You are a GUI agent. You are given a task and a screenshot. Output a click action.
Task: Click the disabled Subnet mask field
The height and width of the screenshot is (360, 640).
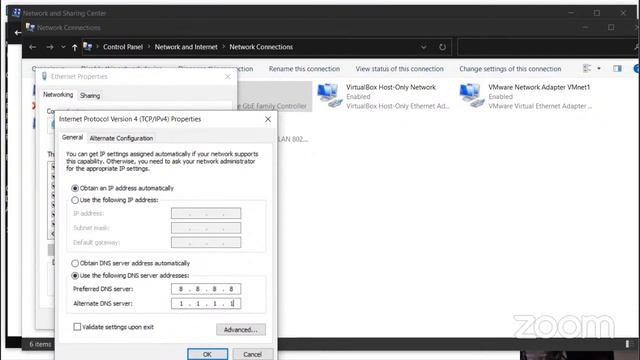point(206,228)
